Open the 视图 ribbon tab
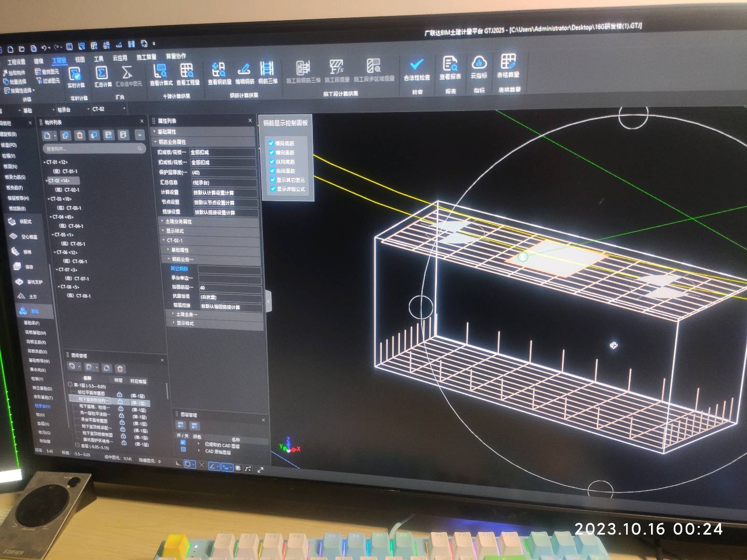This screenshot has height=560, width=747. click(80, 60)
